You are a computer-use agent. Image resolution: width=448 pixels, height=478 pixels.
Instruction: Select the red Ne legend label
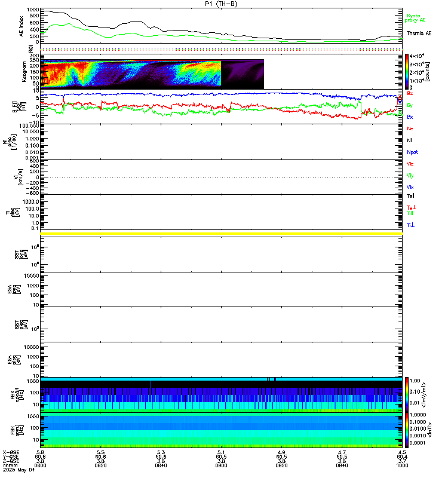coord(410,128)
